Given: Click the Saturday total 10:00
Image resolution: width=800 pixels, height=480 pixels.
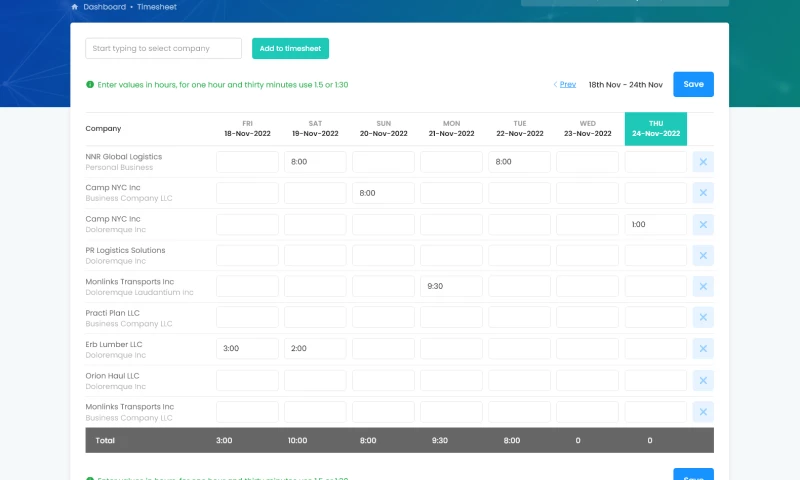Looking at the screenshot, I should [297, 441].
